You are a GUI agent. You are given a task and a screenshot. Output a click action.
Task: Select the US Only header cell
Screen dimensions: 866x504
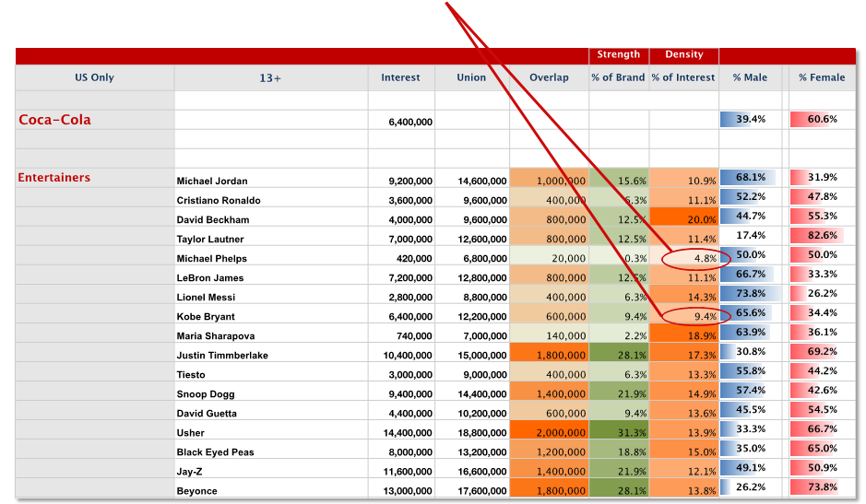(x=94, y=77)
